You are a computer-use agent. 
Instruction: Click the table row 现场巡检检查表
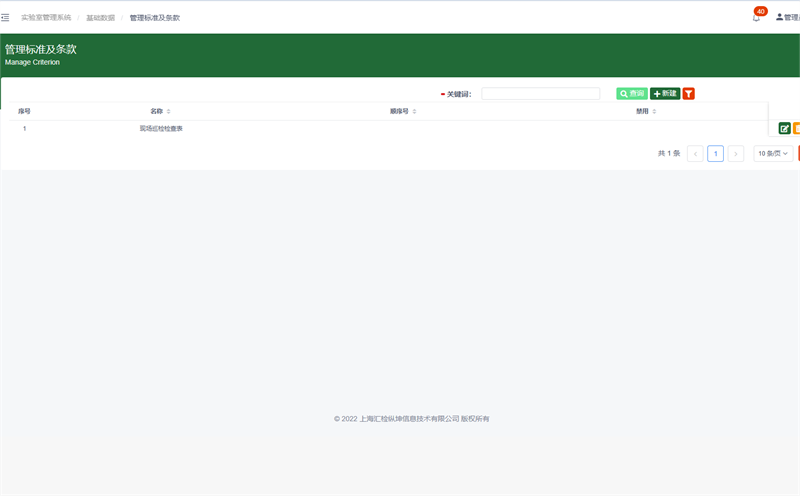[x=161, y=129]
